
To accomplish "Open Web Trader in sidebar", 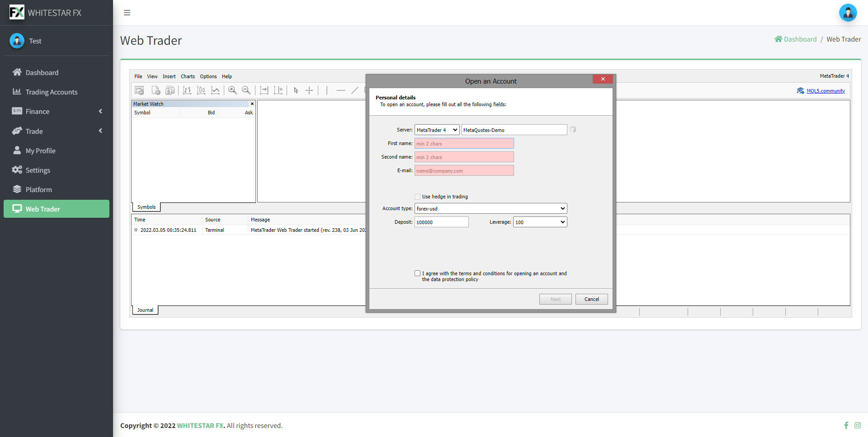I will (57, 209).
